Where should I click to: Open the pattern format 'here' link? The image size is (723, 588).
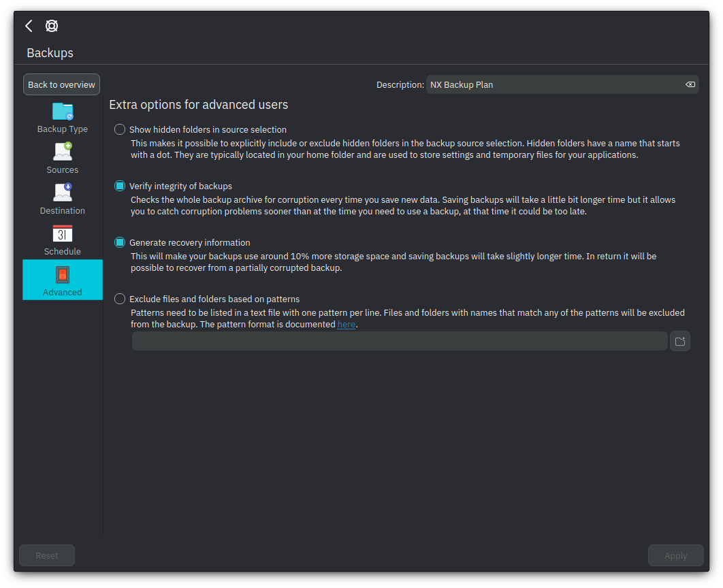pyautogui.click(x=347, y=325)
